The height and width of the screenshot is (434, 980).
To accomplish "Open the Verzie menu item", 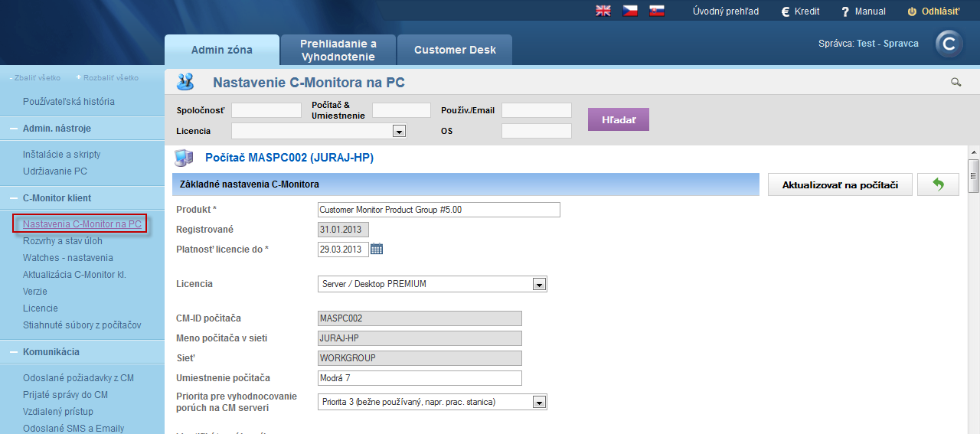I will pyautogui.click(x=35, y=292).
